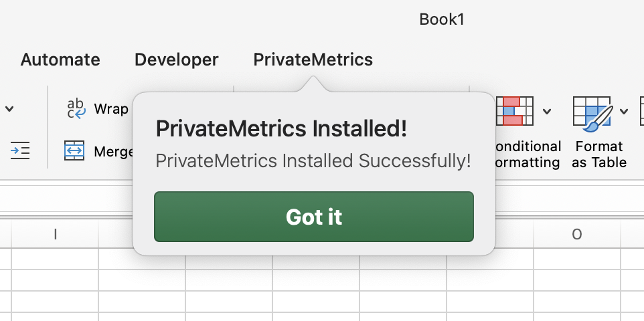Image resolution: width=644 pixels, height=321 pixels.
Task: Expand the chevron left of Wrap Text
Action: point(9,108)
